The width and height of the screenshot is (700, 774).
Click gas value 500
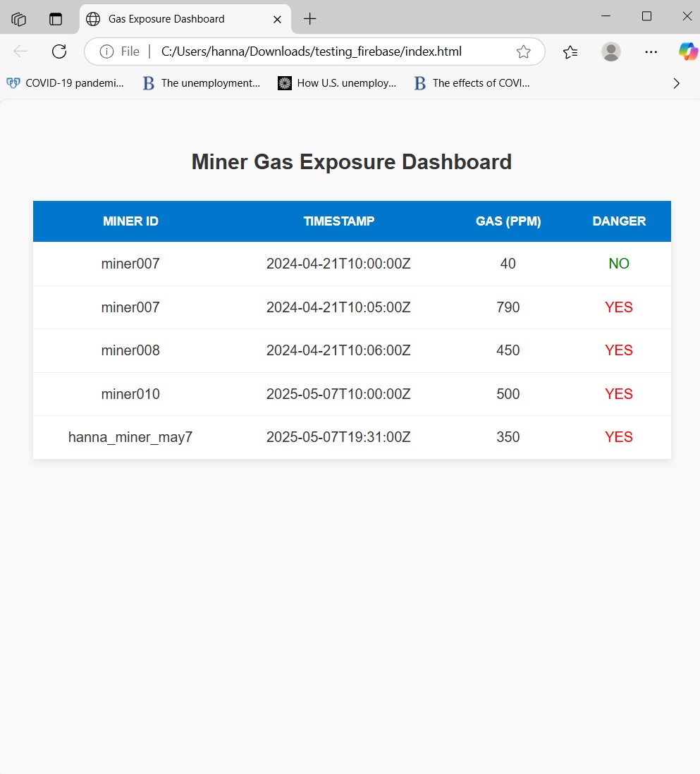508,394
